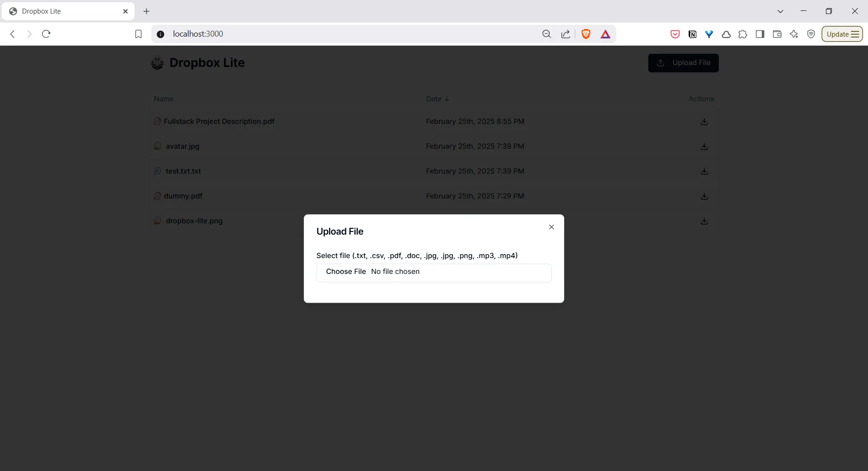
Task: Reload the current page
Action: point(46,34)
